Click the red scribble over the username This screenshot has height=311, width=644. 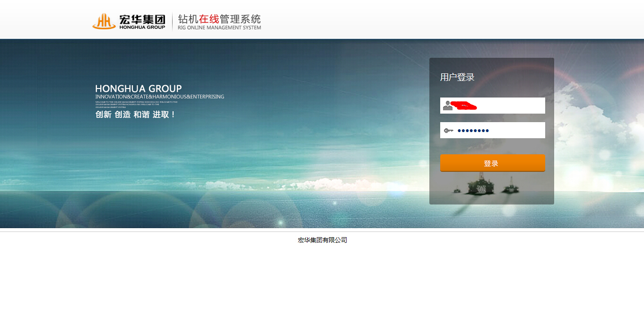click(x=464, y=106)
